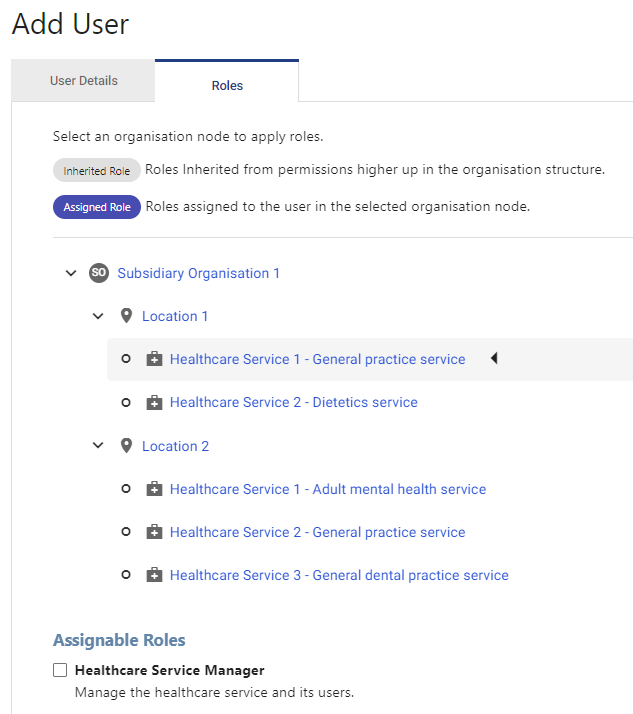The height and width of the screenshot is (714, 633).
Task: Open Subsidiary Organisation 1 link
Action: point(199,273)
